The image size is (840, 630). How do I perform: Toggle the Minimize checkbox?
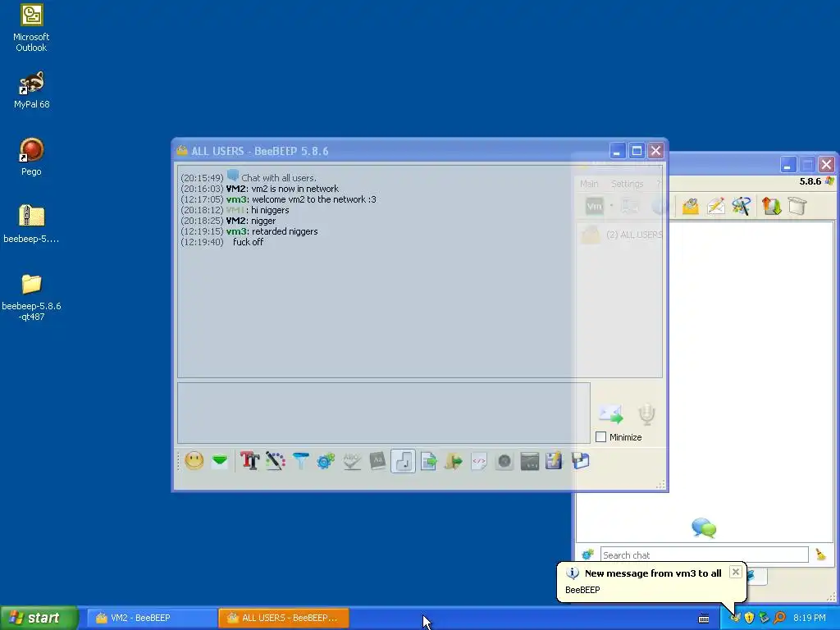click(601, 437)
